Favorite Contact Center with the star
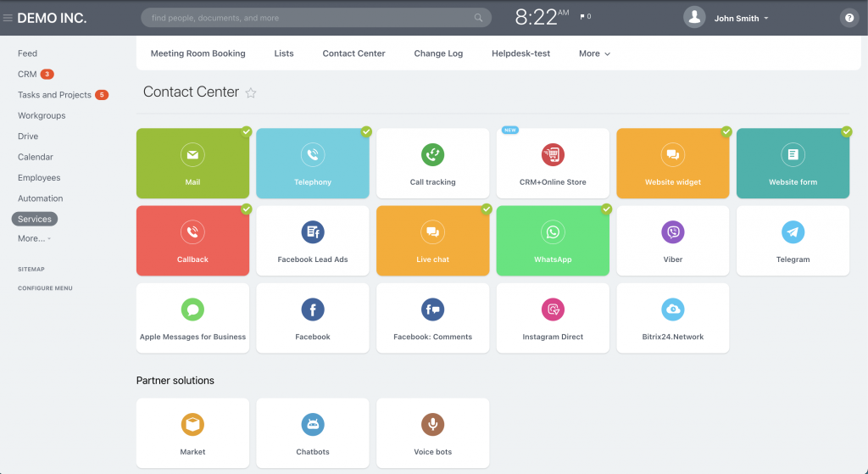 point(251,93)
